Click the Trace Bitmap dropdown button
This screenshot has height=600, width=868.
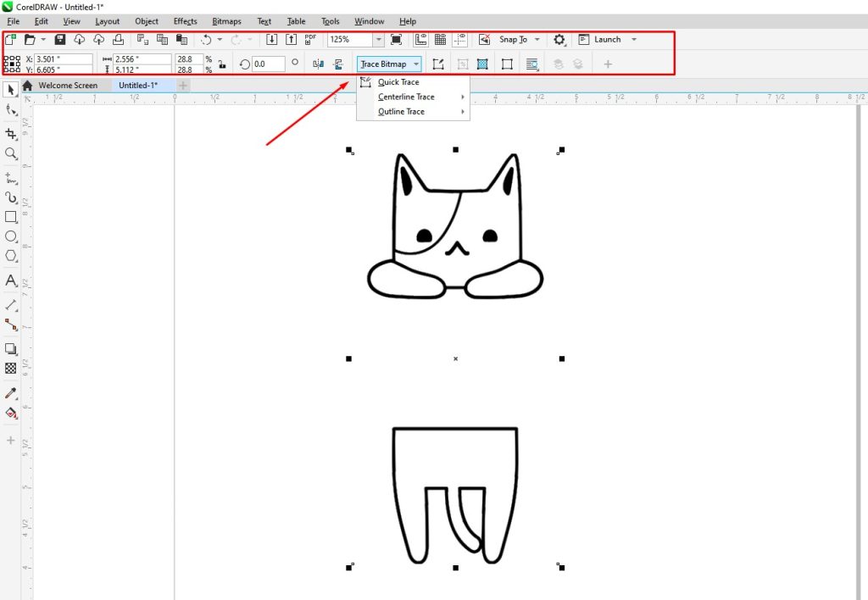coord(389,64)
